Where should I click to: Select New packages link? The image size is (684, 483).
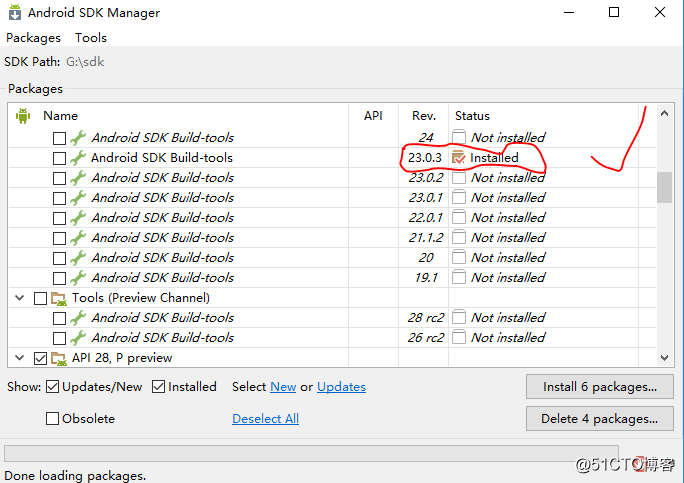click(x=283, y=387)
